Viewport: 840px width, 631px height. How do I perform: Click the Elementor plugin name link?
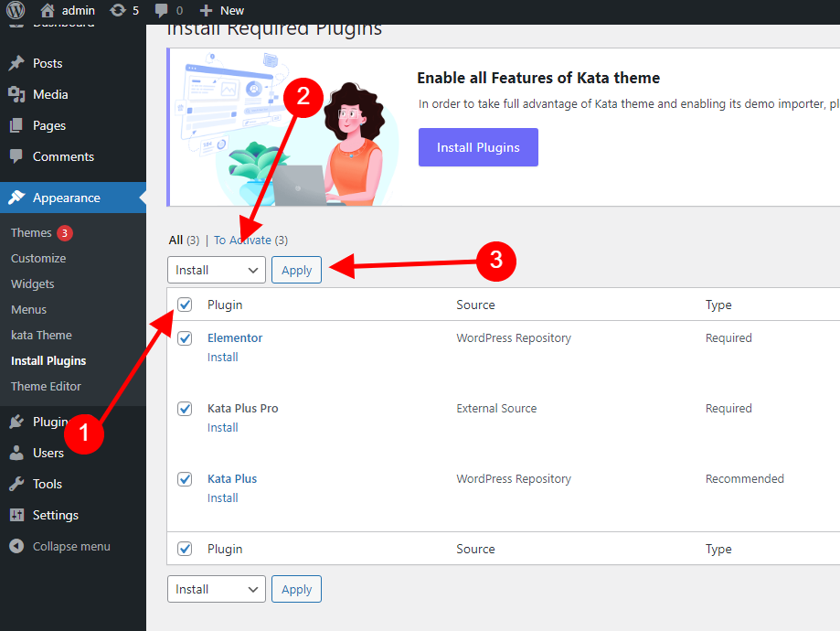tap(235, 338)
